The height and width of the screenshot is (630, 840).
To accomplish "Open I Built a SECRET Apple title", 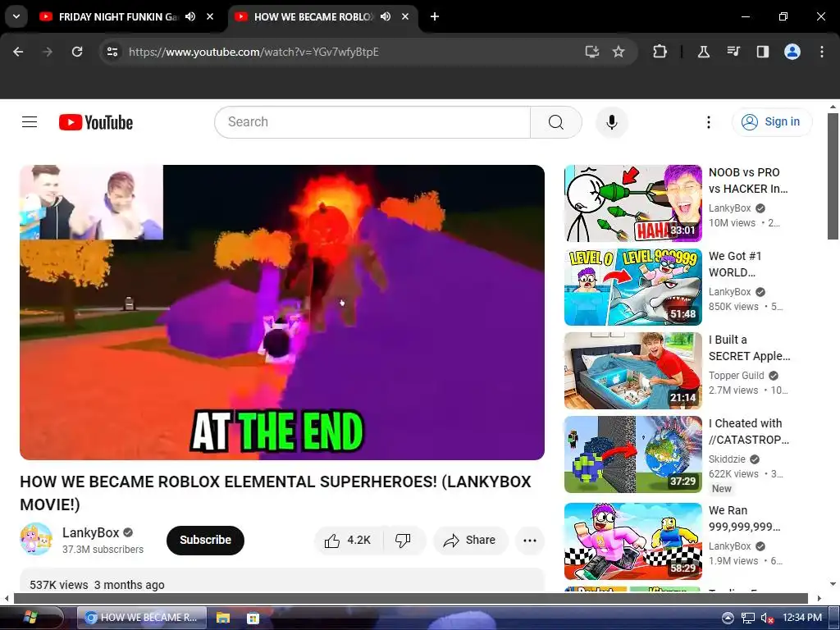I will pos(749,348).
